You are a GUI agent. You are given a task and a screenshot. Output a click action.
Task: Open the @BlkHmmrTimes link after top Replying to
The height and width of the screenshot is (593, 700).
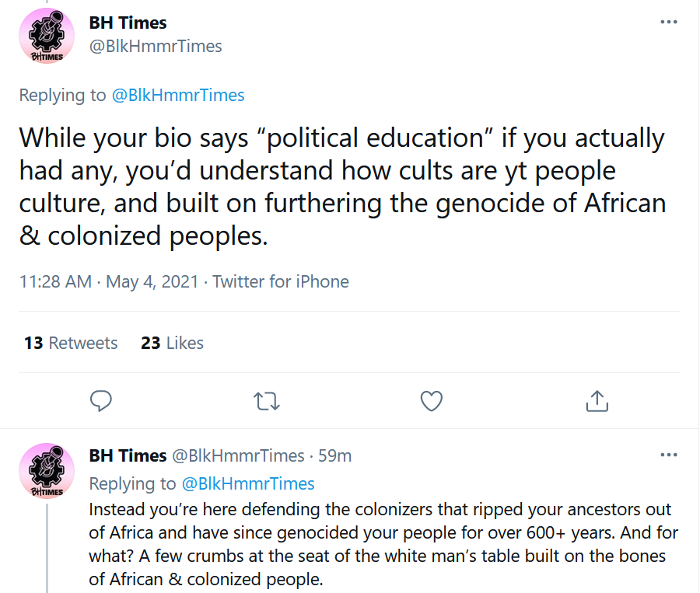click(x=177, y=95)
